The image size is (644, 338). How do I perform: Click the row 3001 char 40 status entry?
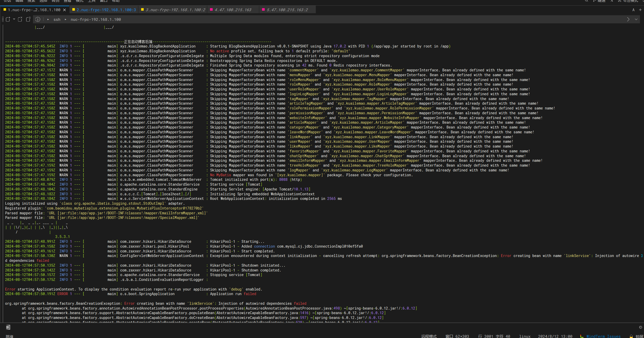(494, 336)
